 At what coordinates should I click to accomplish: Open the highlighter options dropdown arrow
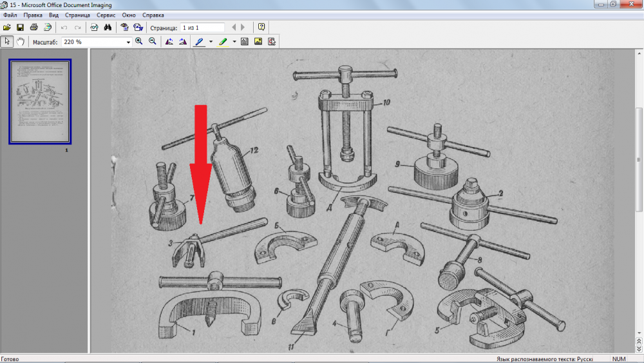[234, 42]
